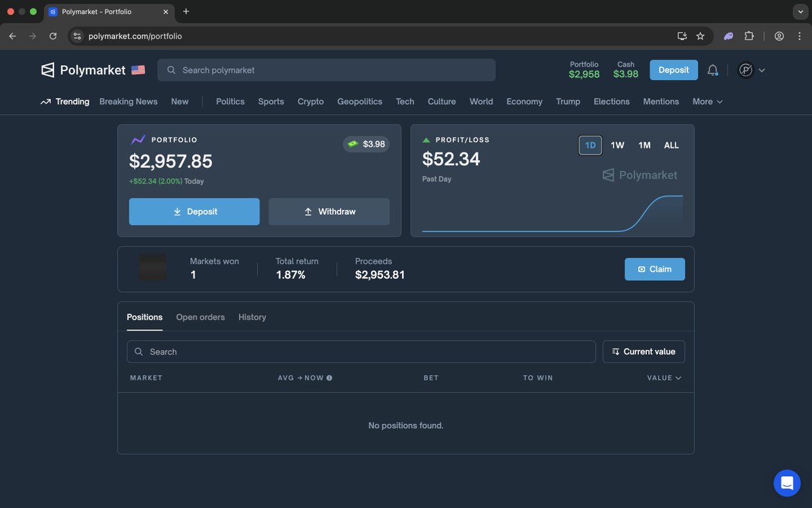Click the Withdraw button
Image resolution: width=812 pixels, height=508 pixels.
pos(329,211)
